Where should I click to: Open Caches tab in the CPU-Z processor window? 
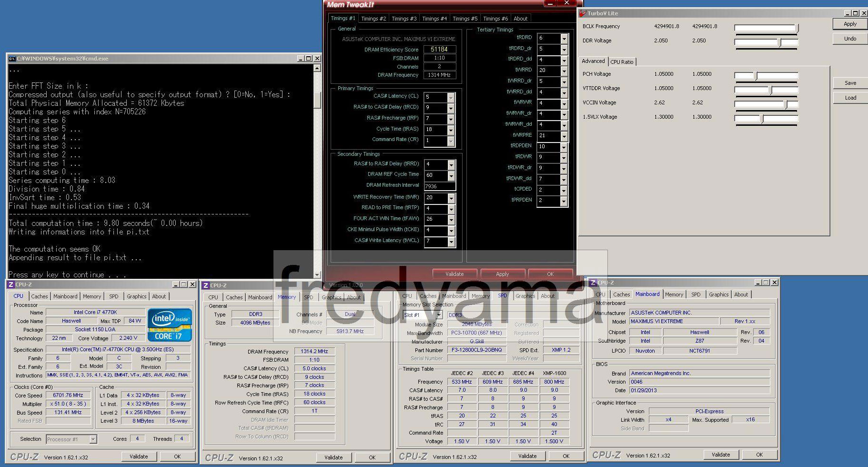(x=40, y=296)
